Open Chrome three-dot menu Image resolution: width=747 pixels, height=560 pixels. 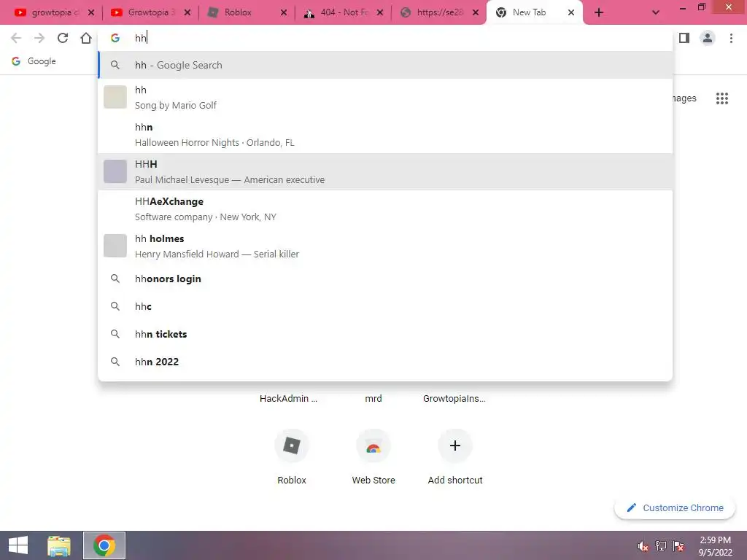[731, 38]
